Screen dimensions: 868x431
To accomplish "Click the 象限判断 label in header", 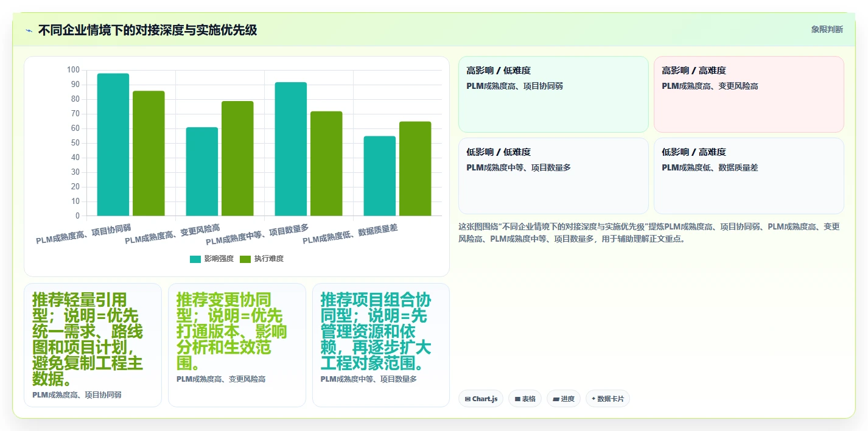I will pos(827,29).
